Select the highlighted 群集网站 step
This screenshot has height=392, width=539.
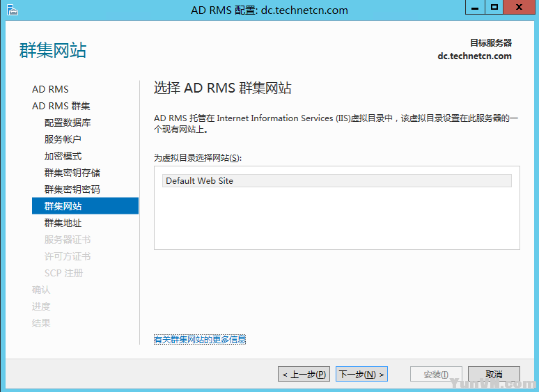[85, 206]
